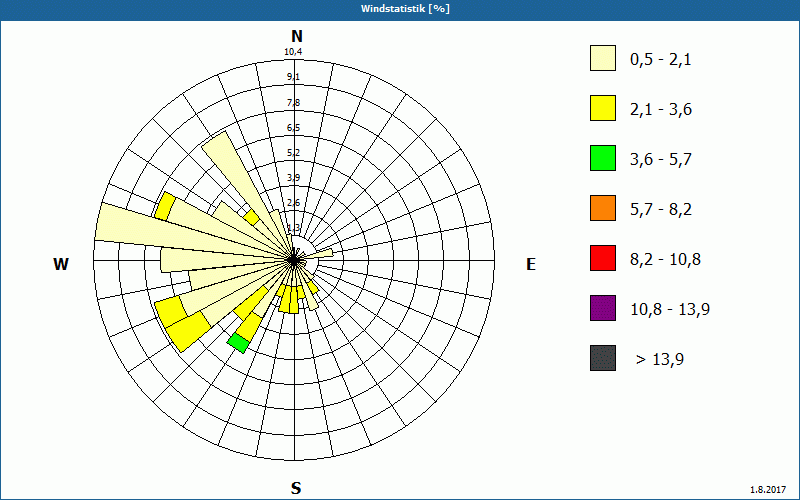Viewport: 800px width, 500px height.
Task: Click the legend label "0,5 - 2,1"
Action: (x=661, y=60)
